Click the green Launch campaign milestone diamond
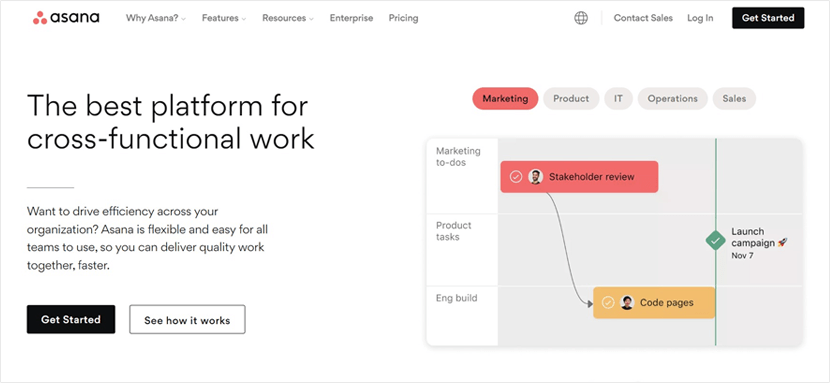The height and width of the screenshot is (383, 830). 716,241
